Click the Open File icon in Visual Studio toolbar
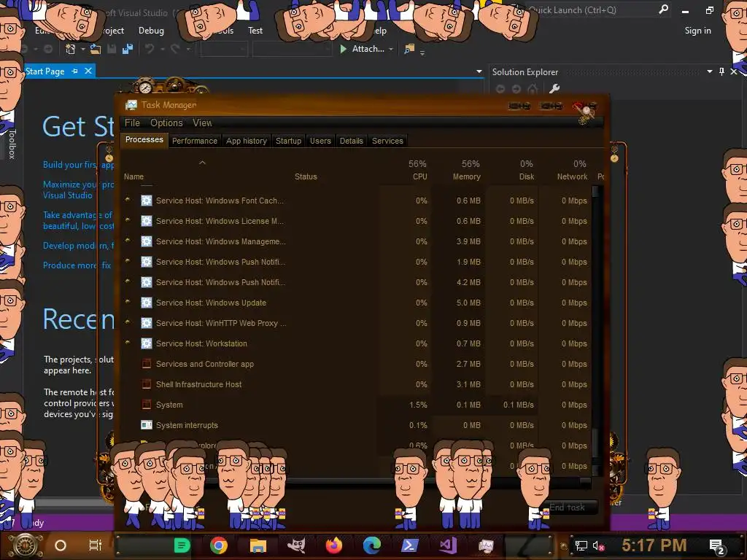This screenshot has width=747, height=560. pyautogui.click(x=96, y=49)
